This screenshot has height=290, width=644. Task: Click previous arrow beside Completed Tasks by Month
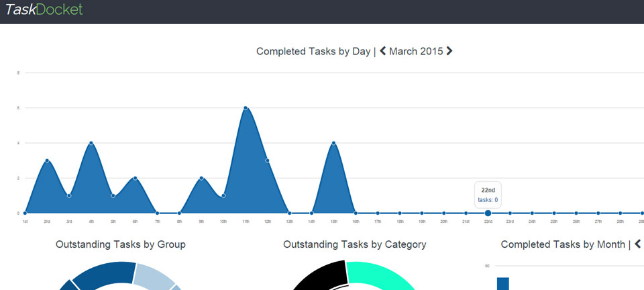coord(638,244)
